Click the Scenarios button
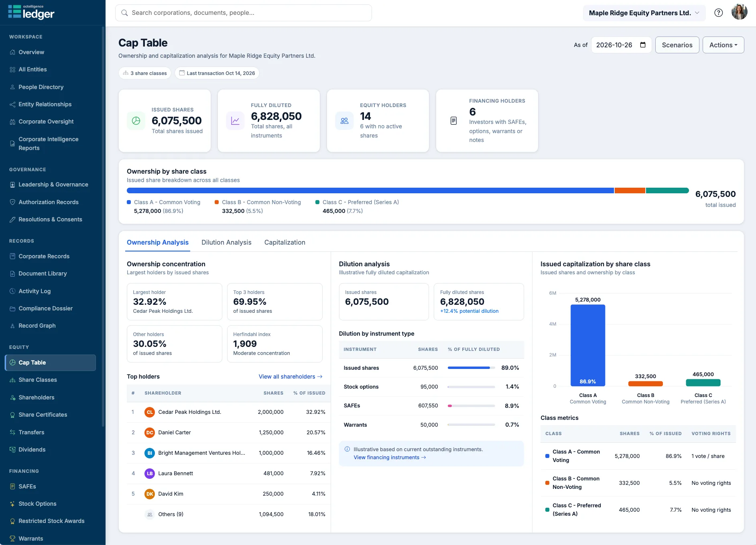The height and width of the screenshot is (545, 756). point(677,45)
